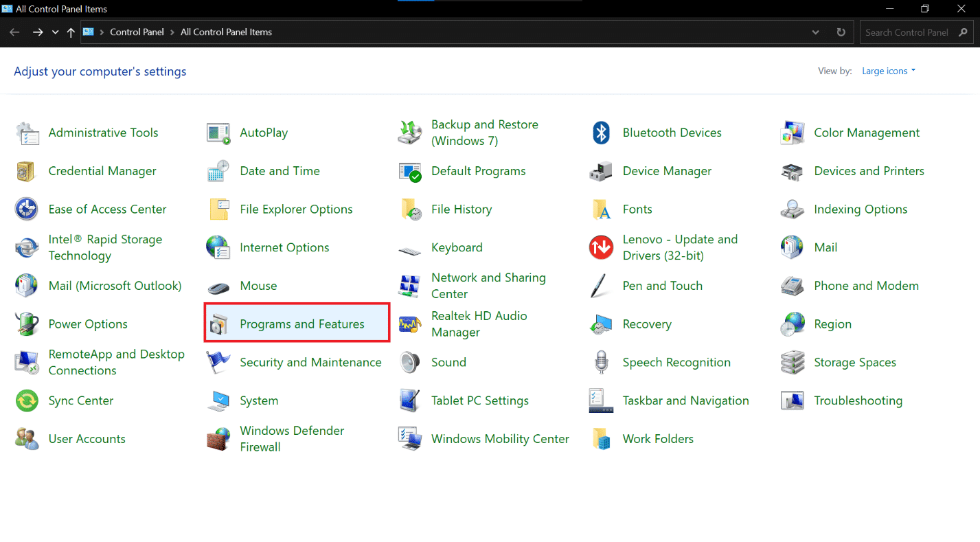The image size is (980, 542).
Task: Click Control Panel in the address breadcrumb
Action: [137, 32]
